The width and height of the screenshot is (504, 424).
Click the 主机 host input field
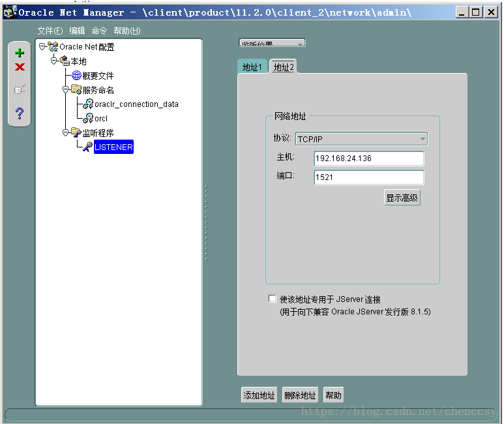coord(368,159)
